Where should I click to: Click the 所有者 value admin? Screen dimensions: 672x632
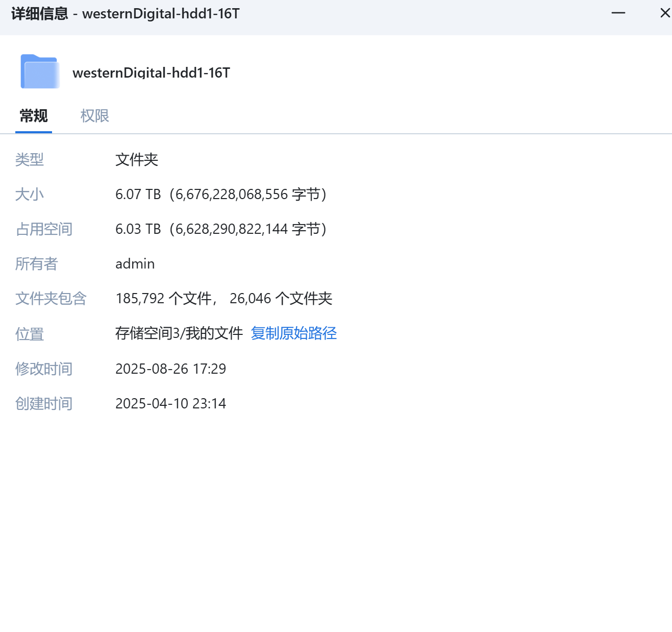point(135,264)
